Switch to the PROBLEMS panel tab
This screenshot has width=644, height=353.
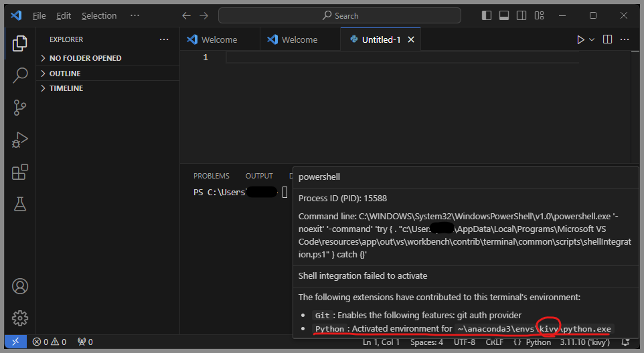[x=212, y=176]
